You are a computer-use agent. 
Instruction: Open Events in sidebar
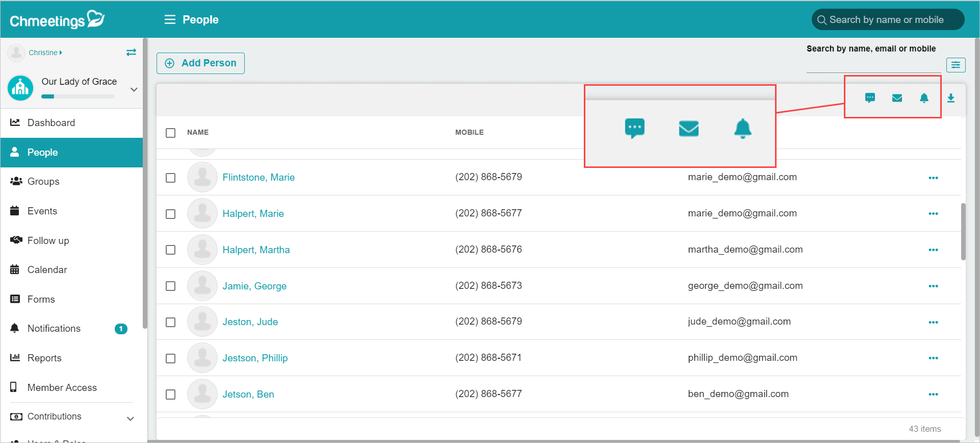(x=71, y=211)
